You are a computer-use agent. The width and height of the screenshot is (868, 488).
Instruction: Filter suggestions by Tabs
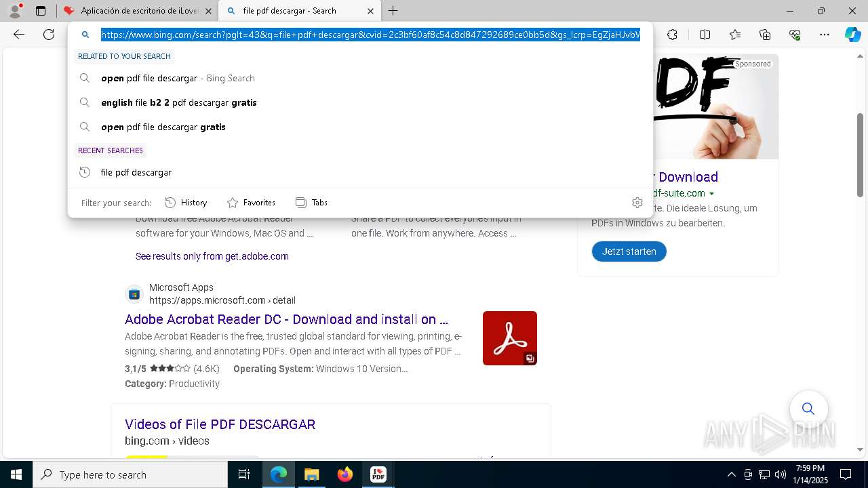click(x=311, y=203)
